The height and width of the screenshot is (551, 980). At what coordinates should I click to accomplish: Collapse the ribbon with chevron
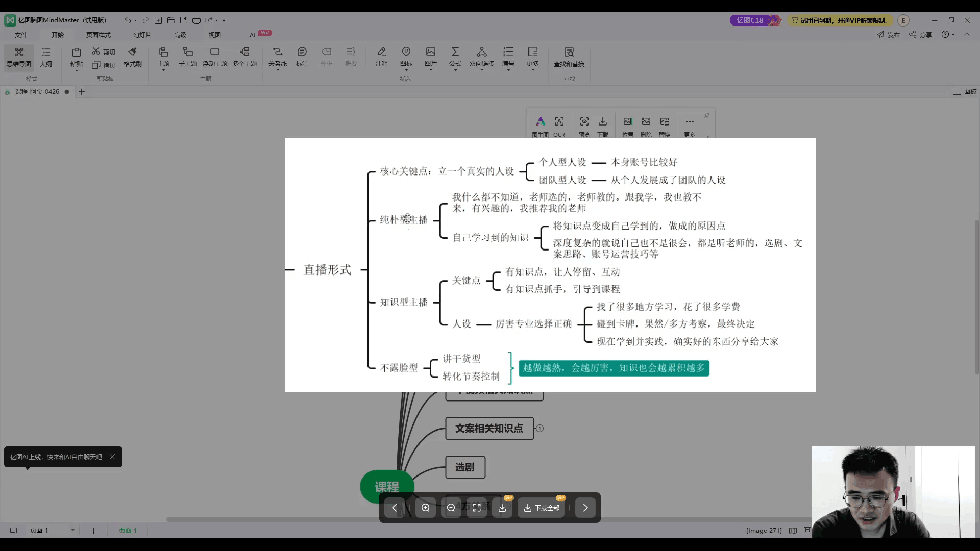(x=967, y=34)
